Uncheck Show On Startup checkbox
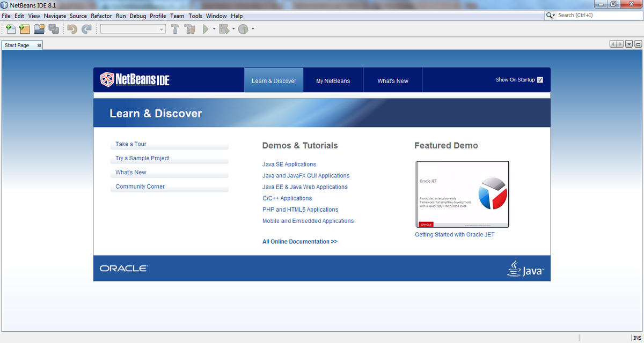Screen dimensions: 644x343 pos(540,80)
